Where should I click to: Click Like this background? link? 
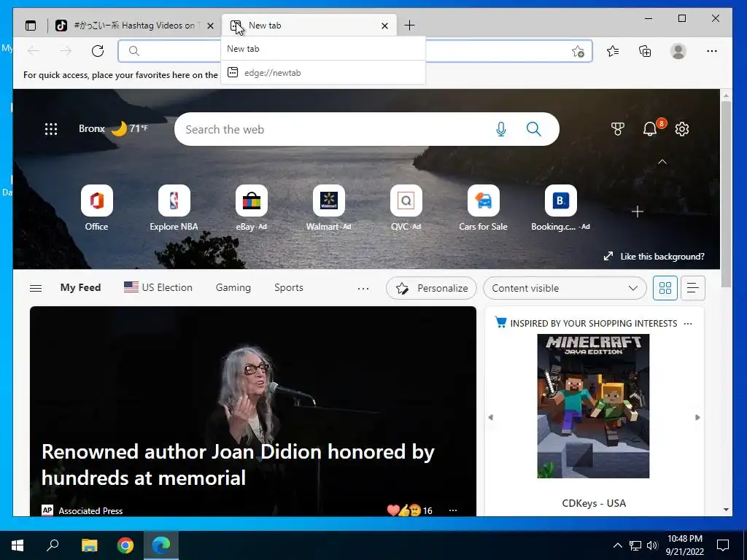tap(654, 257)
